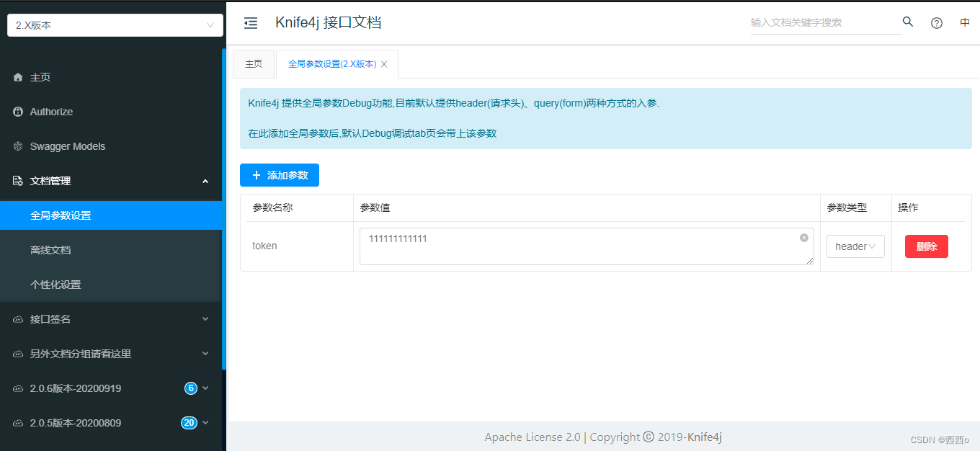Image resolution: width=980 pixels, height=451 pixels.
Task: Click the sidebar collapse icon next to the title
Action: point(250,22)
